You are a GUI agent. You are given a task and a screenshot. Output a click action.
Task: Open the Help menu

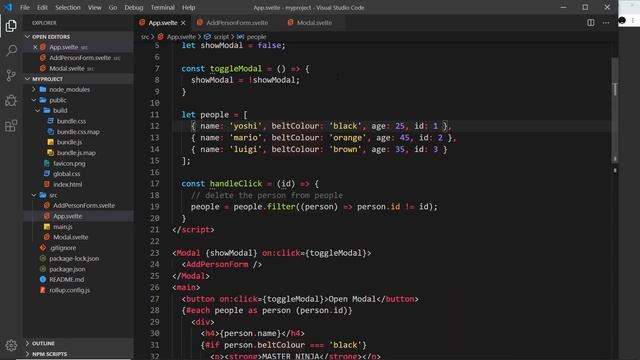pos(189,7)
